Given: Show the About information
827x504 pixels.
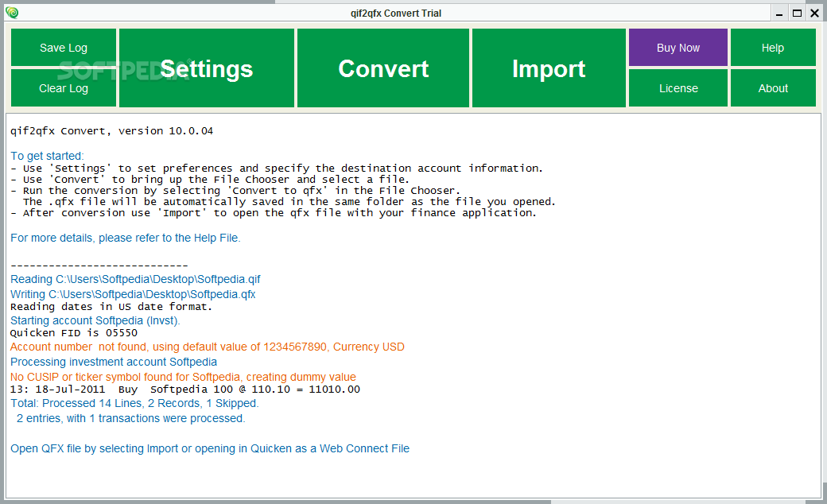Looking at the screenshot, I should tap(773, 88).
